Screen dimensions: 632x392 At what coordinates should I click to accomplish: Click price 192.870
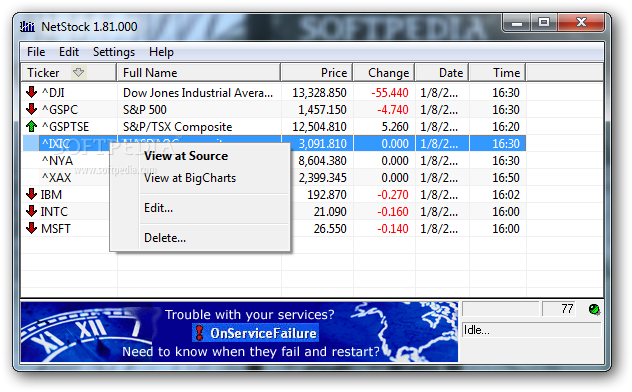327,195
